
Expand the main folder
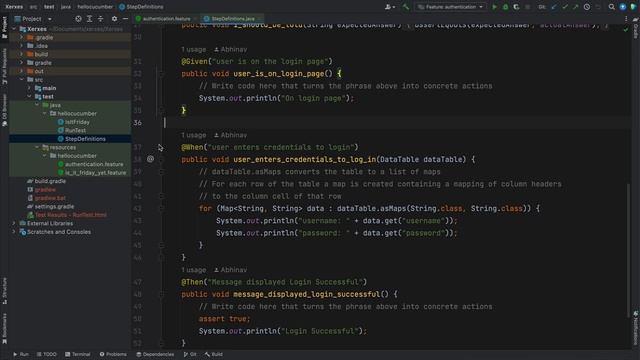(29, 88)
